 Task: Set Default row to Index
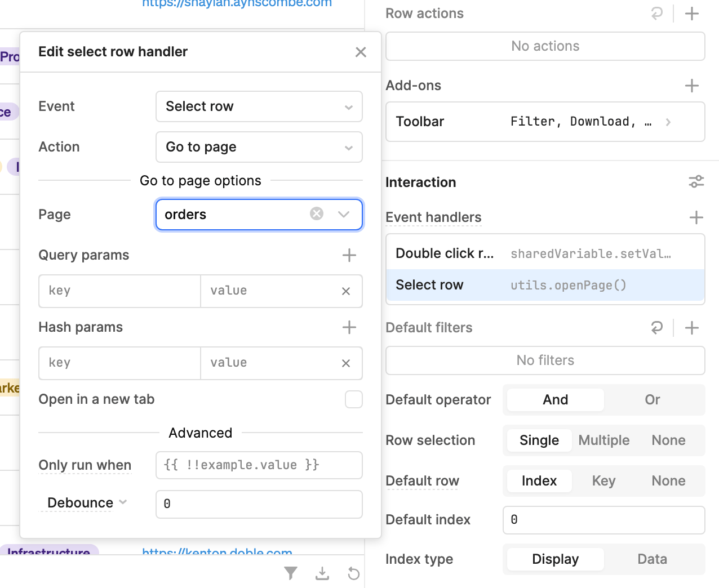[x=539, y=481]
